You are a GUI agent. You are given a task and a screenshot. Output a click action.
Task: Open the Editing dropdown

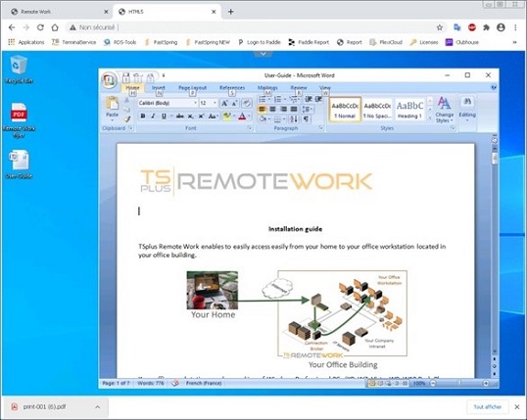pos(467,110)
